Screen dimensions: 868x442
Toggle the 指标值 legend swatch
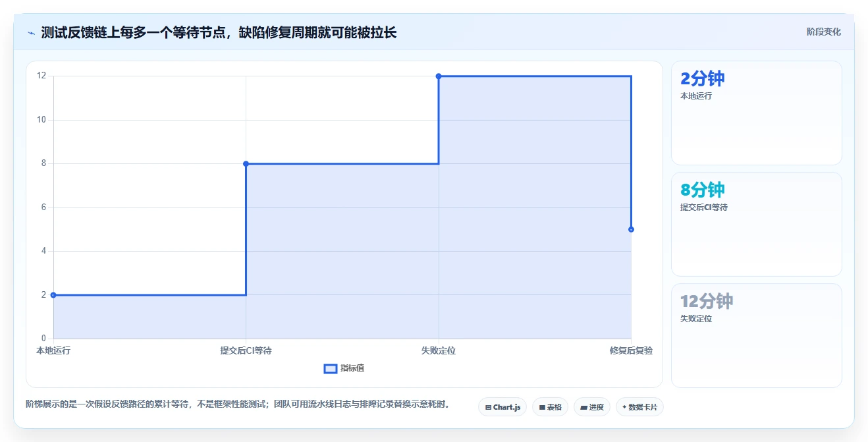coord(331,368)
